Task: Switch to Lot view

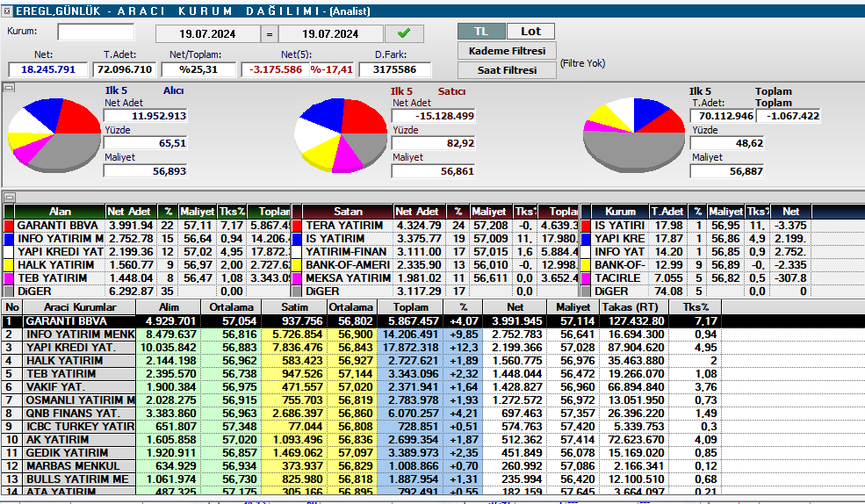Action: point(530,32)
